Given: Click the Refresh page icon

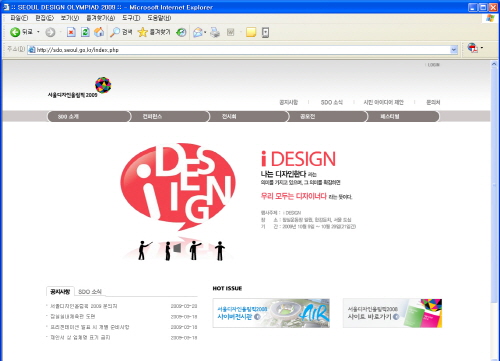Looking at the screenshot, I should (85, 32).
